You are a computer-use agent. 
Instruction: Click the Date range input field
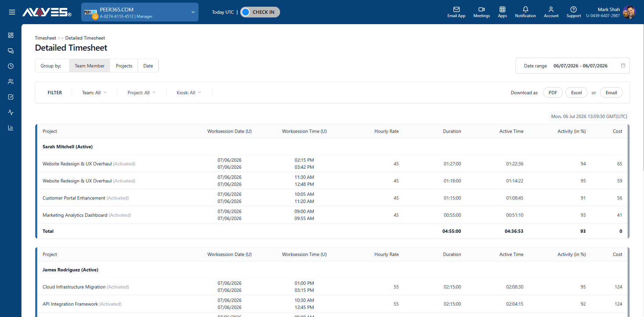(x=573, y=66)
